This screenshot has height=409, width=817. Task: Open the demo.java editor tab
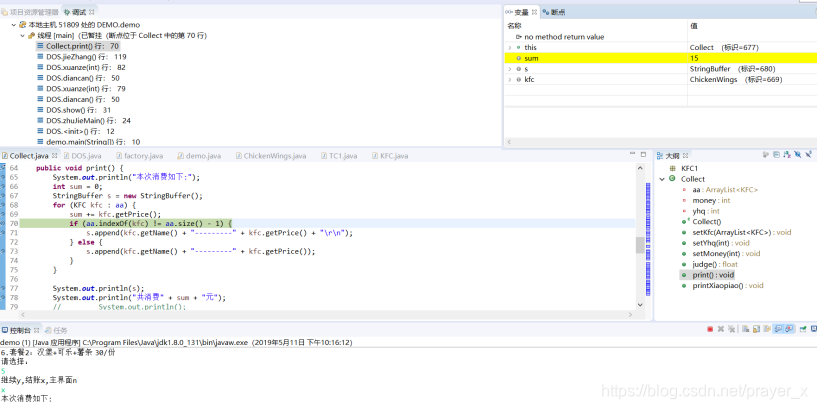click(200, 156)
